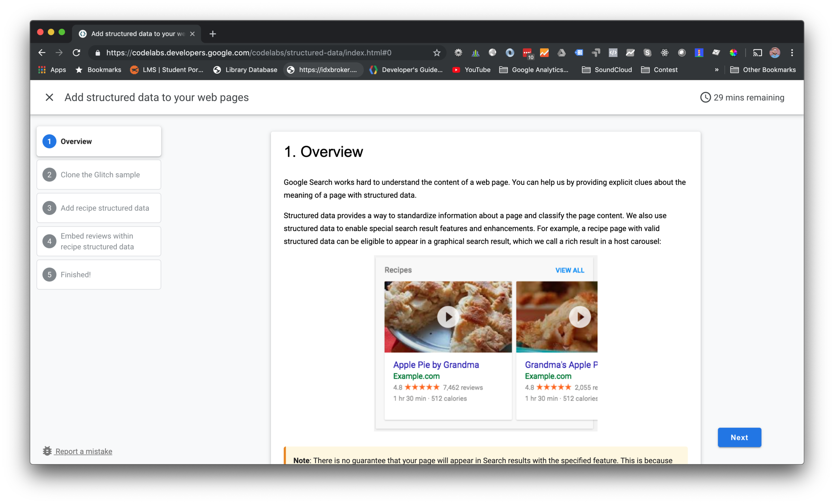Viewport: 834px width, 504px height.
Task: Select step 2 Clone the Glitch sample
Action: tap(99, 175)
